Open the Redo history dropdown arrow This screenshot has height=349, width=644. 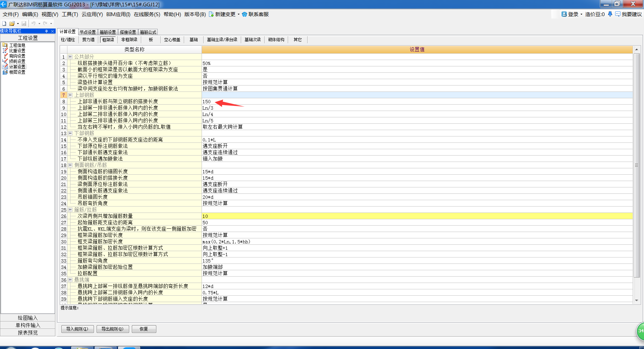click(51, 23)
